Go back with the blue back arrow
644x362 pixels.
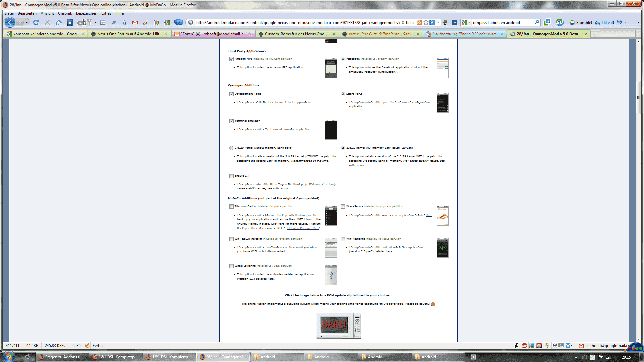click(x=10, y=22)
